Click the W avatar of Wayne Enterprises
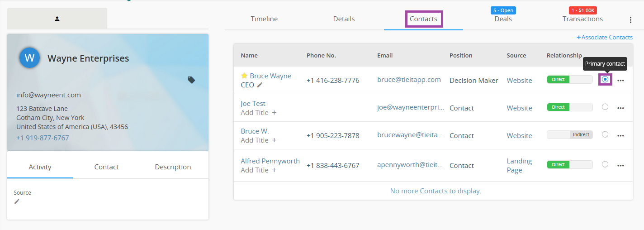 (x=29, y=57)
